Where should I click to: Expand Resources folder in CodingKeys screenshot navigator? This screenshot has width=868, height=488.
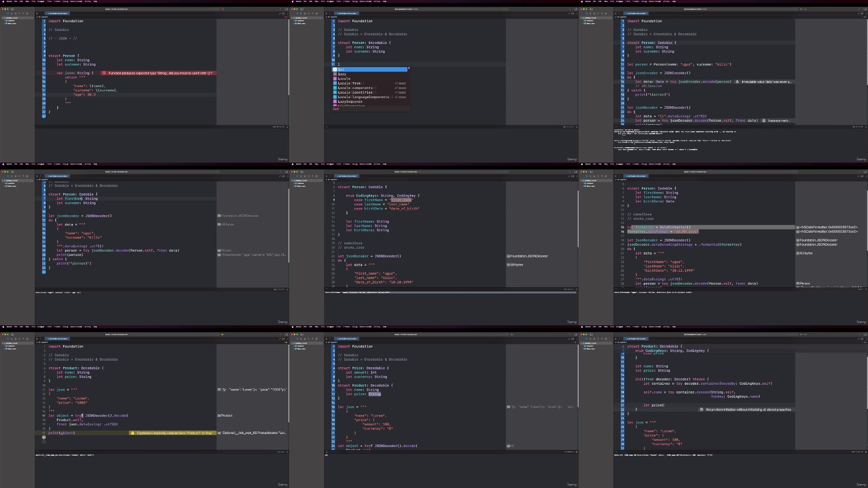pos(294,186)
